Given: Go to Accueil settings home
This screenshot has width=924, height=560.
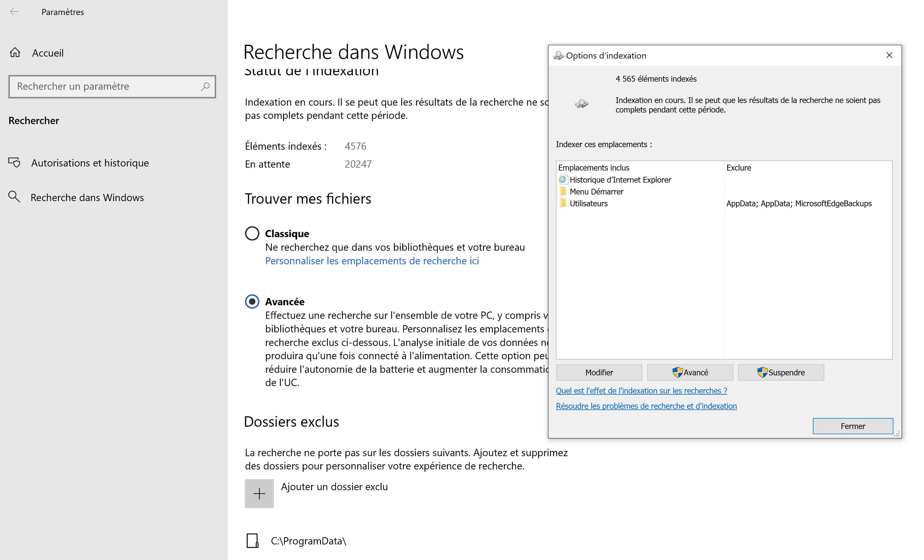Looking at the screenshot, I should pyautogui.click(x=48, y=53).
